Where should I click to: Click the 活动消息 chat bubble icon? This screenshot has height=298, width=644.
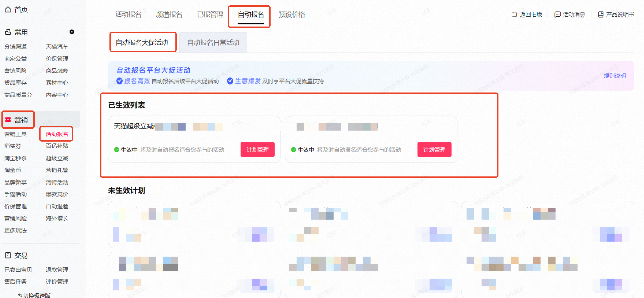coord(557,14)
